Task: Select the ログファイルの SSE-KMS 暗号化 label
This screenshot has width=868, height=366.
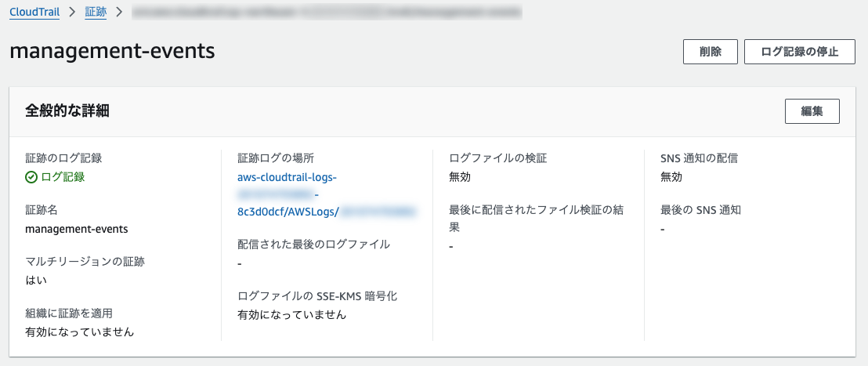Action: click(x=317, y=296)
